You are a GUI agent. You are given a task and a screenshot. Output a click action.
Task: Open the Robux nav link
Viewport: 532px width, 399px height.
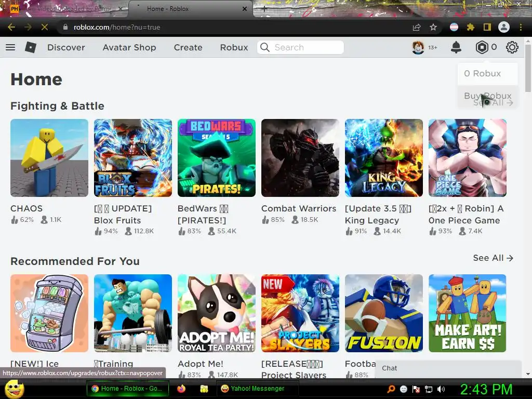234,47
